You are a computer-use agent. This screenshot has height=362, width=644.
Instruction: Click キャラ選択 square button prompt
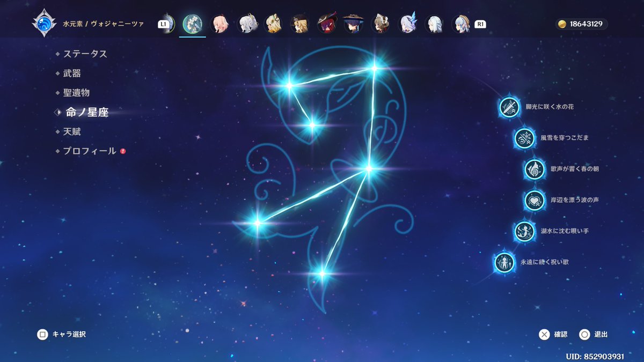tap(61, 335)
